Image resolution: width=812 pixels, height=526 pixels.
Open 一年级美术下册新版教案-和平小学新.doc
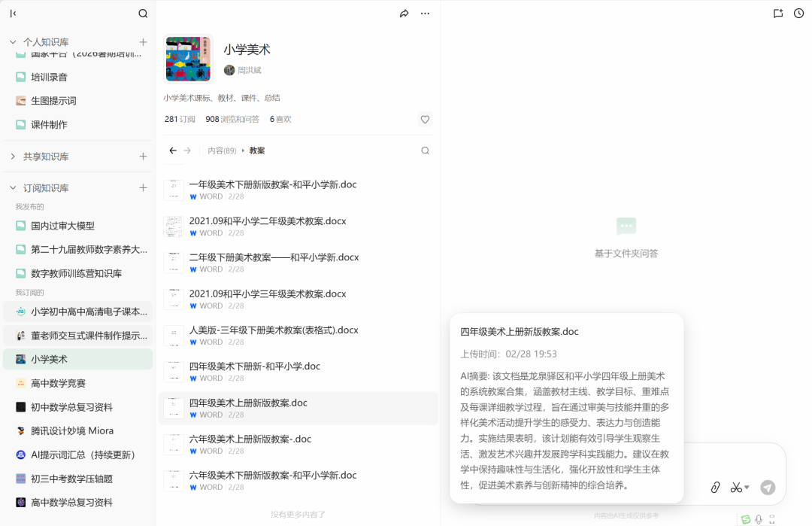click(x=298, y=190)
